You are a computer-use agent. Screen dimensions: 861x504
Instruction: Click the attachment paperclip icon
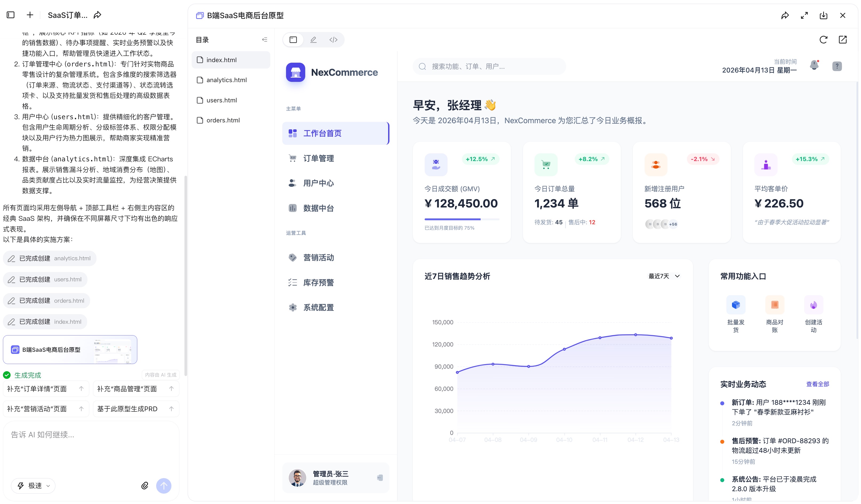(x=144, y=486)
